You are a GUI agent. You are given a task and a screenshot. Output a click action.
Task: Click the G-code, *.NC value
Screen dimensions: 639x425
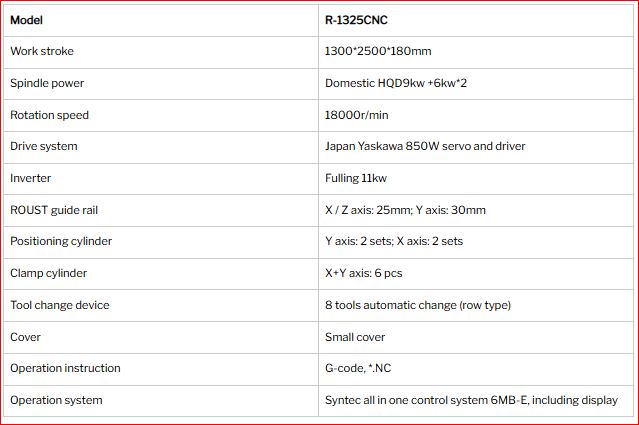click(x=358, y=368)
